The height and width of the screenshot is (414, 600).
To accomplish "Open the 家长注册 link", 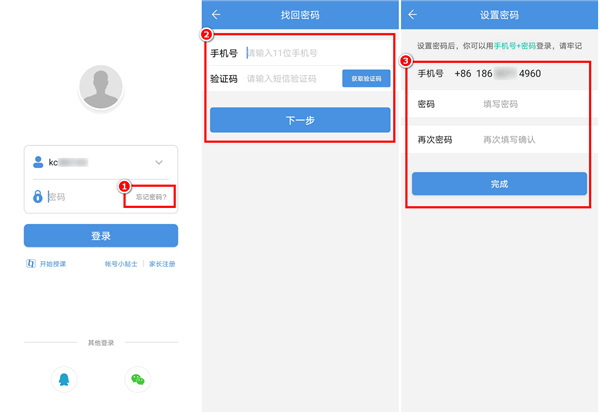I will [x=162, y=264].
